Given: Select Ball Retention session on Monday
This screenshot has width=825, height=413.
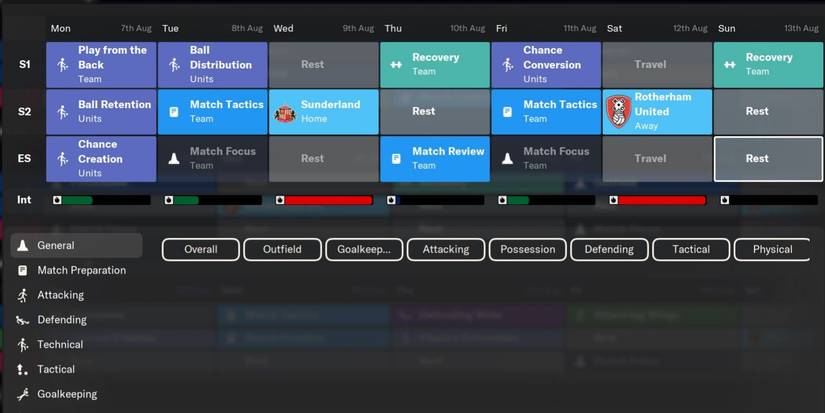Looking at the screenshot, I should pyautogui.click(x=101, y=112).
